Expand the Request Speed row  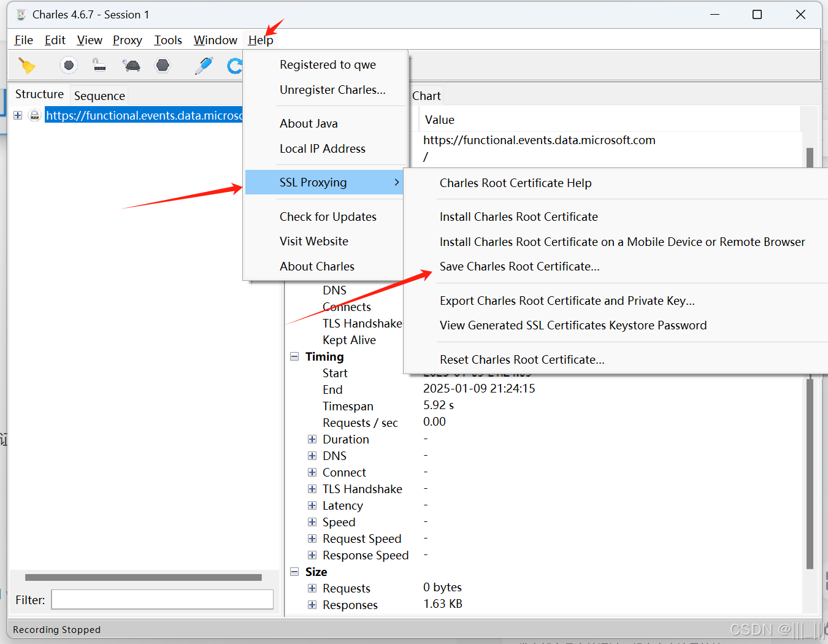pos(312,539)
